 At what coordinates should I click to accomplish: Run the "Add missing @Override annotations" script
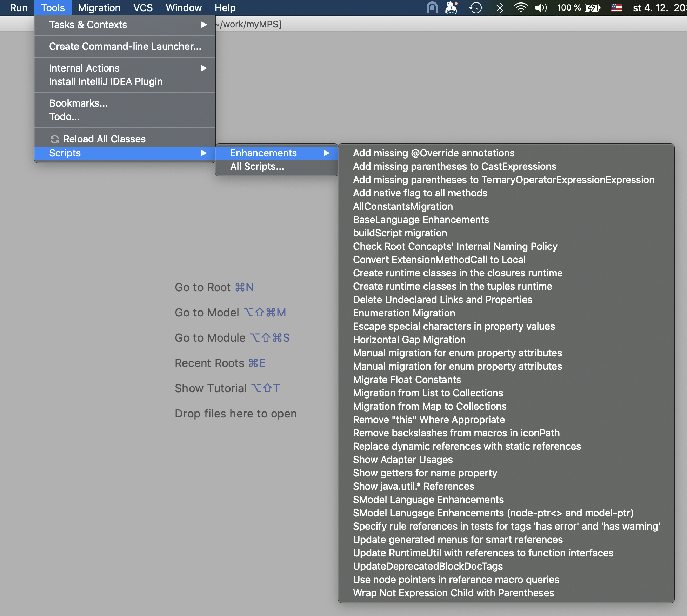pos(433,153)
